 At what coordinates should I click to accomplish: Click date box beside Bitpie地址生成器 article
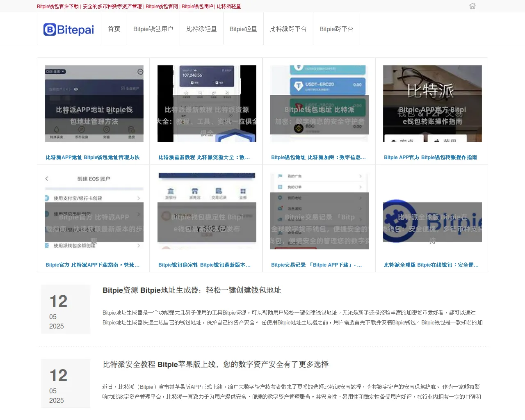(x=66, y=309)
